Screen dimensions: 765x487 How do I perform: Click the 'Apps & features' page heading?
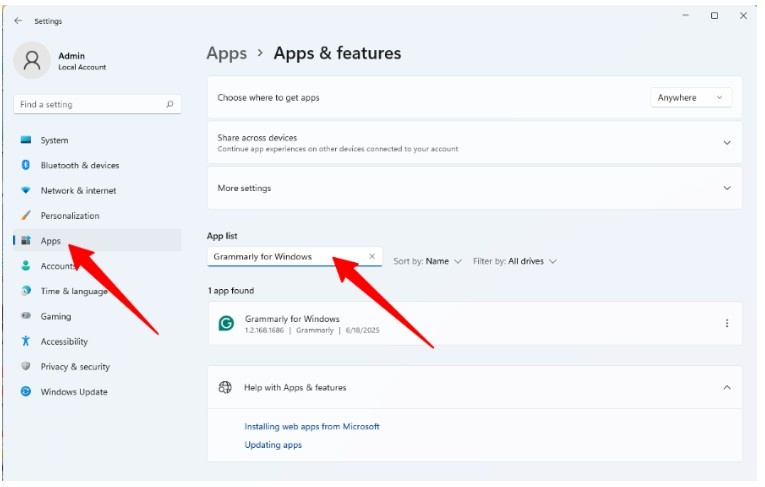tap(337, 53)
